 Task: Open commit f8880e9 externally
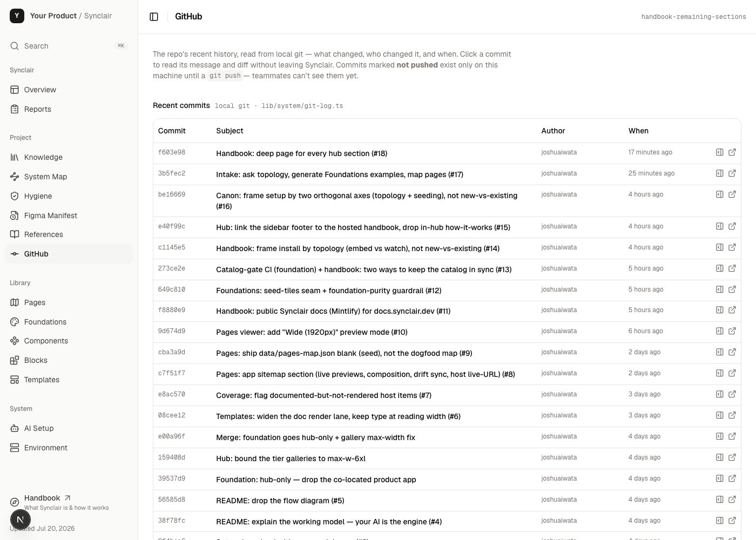(732, 310)
